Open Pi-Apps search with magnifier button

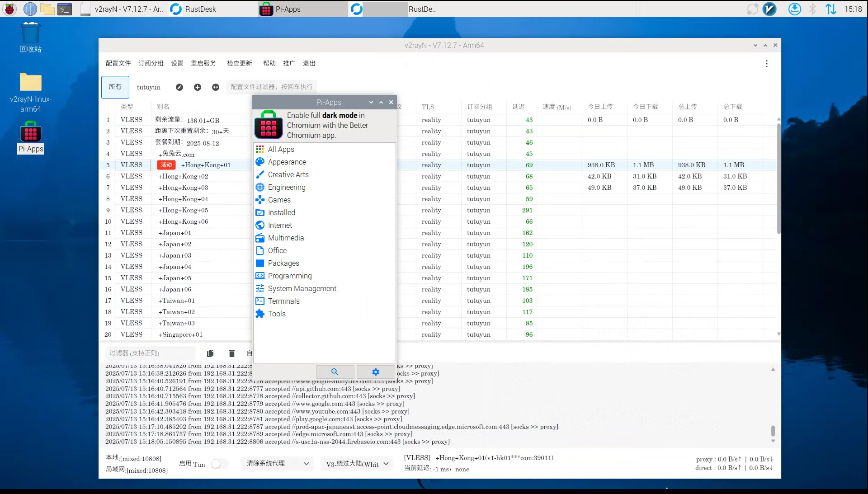[335, 372]
